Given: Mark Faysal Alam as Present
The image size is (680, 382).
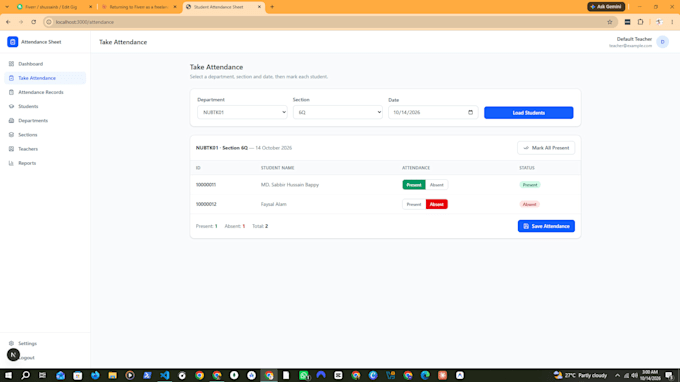Looking at the screenshot, I should click(x=414, y=204).
